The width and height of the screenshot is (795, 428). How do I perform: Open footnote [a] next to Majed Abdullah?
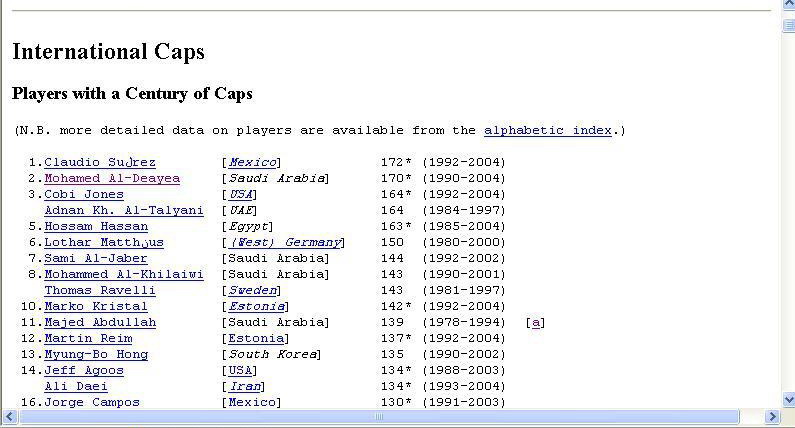pyautogui.click(x=535, y=323)
